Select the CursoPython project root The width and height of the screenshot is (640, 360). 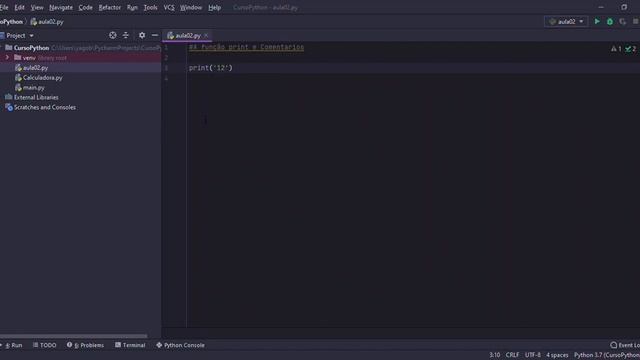pyautogui.click(x=31, y=48)
